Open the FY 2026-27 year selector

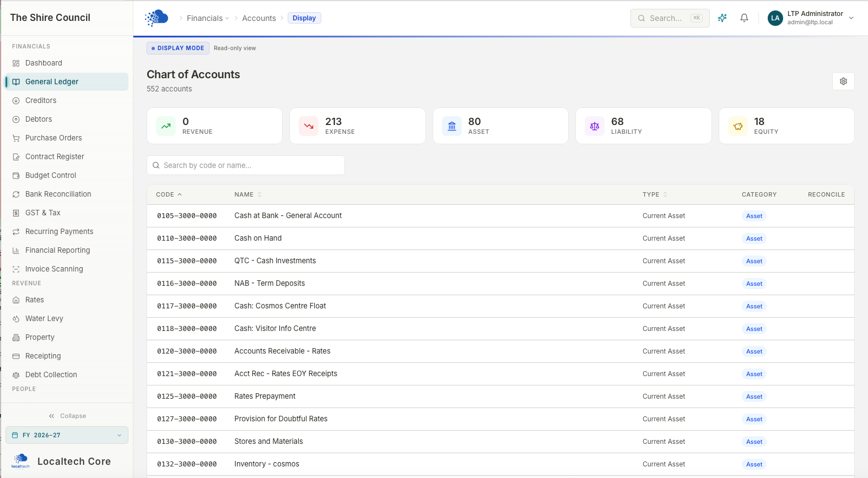pos(67,435)
